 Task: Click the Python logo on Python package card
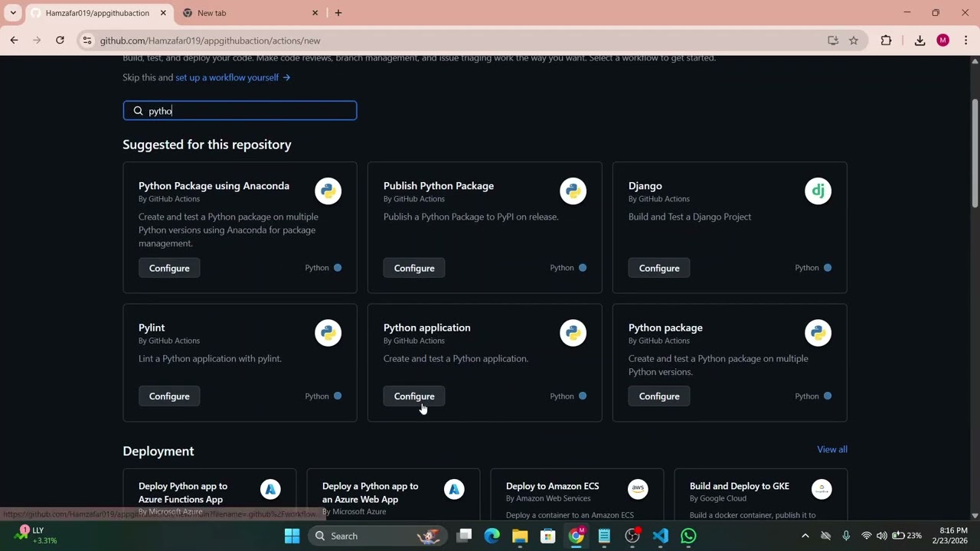pyautogui.click(x=818, y=333)
